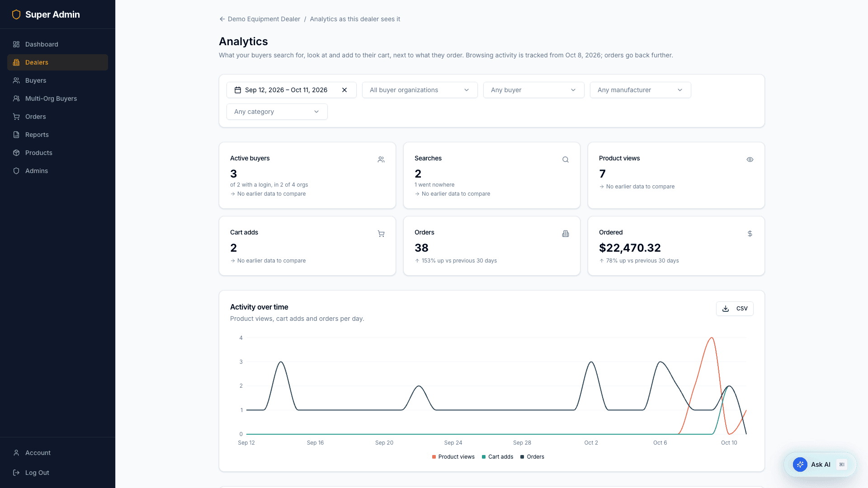Viewport: 868px width, 488px height.
Task: Click the Products box icon in sidebar
Action: click(x=16, y=153)
